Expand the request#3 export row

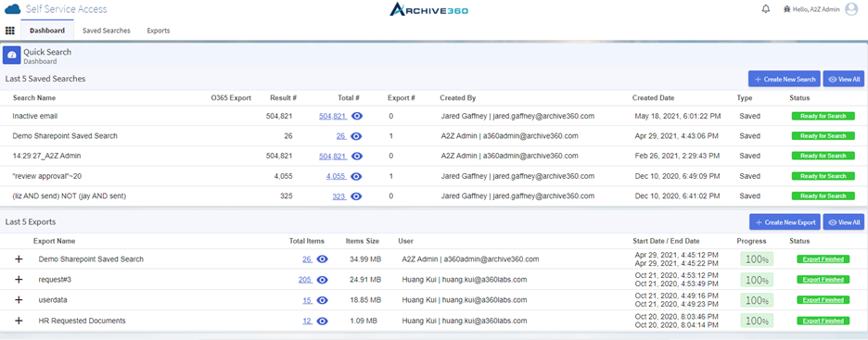click(x=19, y=280)
